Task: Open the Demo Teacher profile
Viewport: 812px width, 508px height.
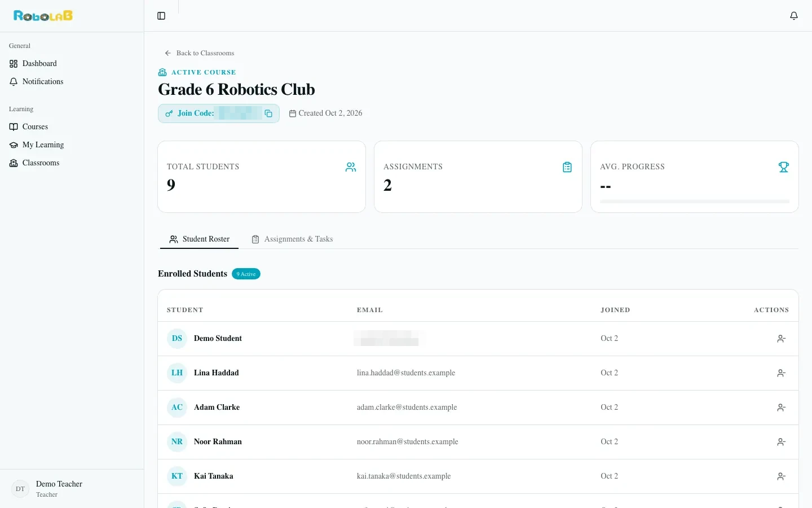Action: pos(72,489)
